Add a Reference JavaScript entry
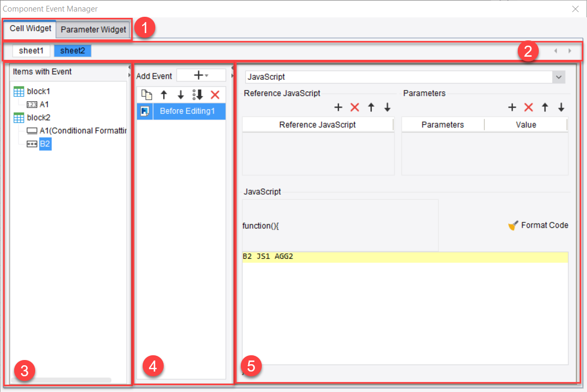The width and height of the screenshot is (587, 392). coord(338,108)
